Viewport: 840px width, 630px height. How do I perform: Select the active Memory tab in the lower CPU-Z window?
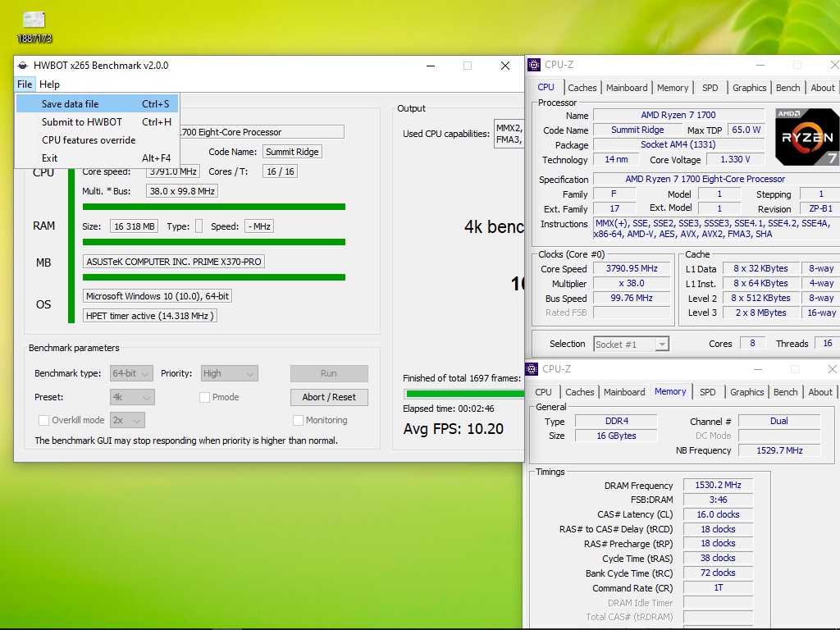[670, 391]
